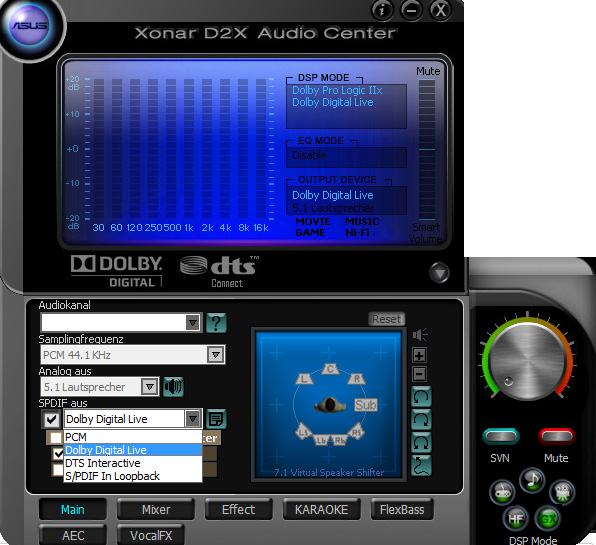Select the Sub subwoofer icon

[365, 405]
